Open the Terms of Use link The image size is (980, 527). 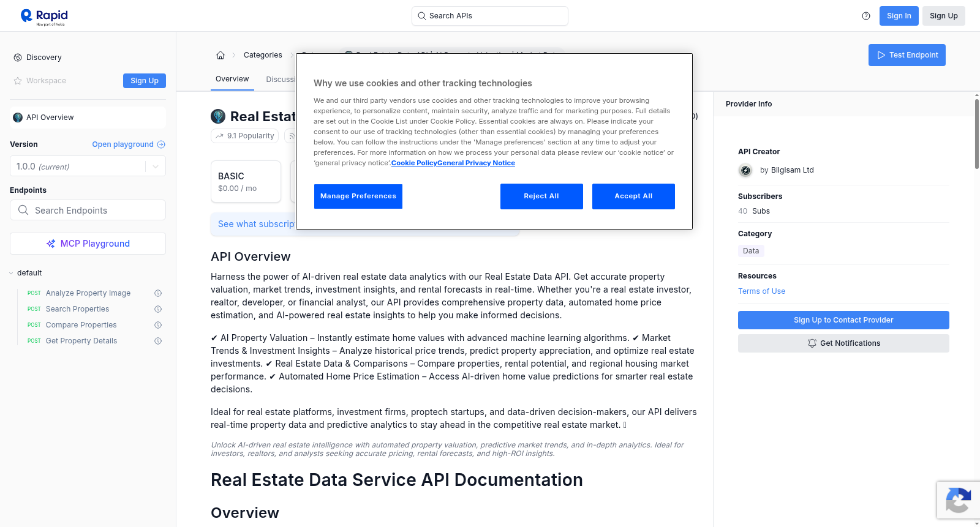(x=761, y=291)
